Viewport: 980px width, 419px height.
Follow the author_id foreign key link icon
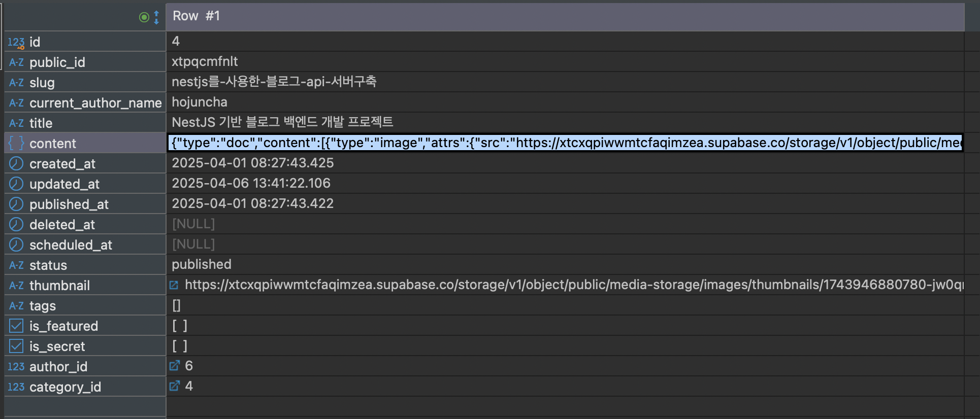point(174,366)
